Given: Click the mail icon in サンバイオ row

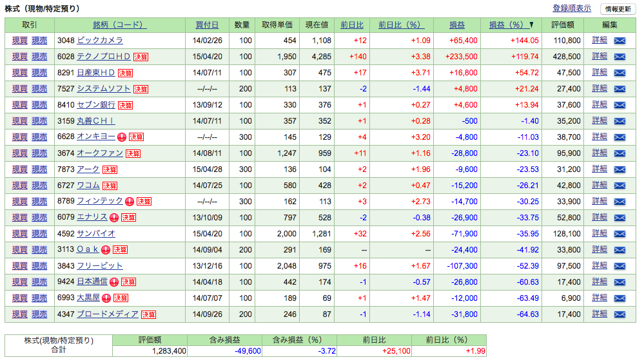Looking at the screenshot, I should (620, 234).
